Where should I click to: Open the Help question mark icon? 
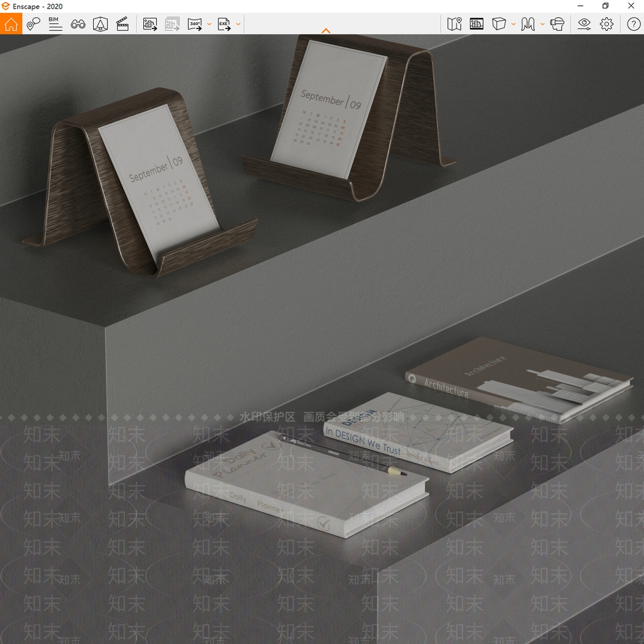[634, 24]
